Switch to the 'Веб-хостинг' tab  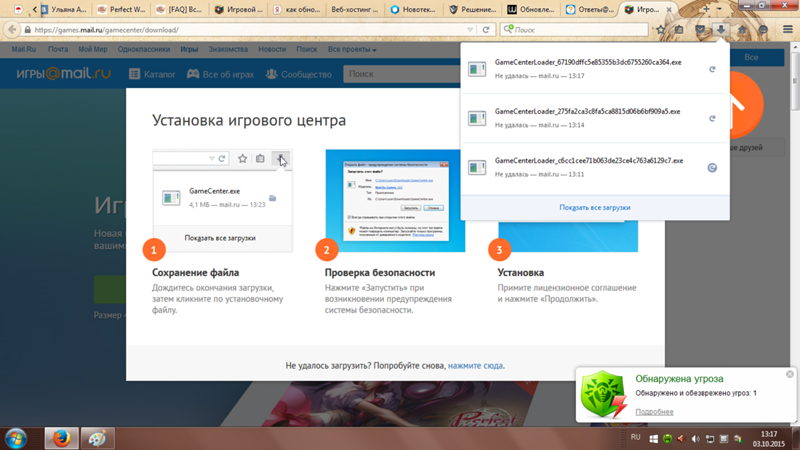[x=355, y=9]
